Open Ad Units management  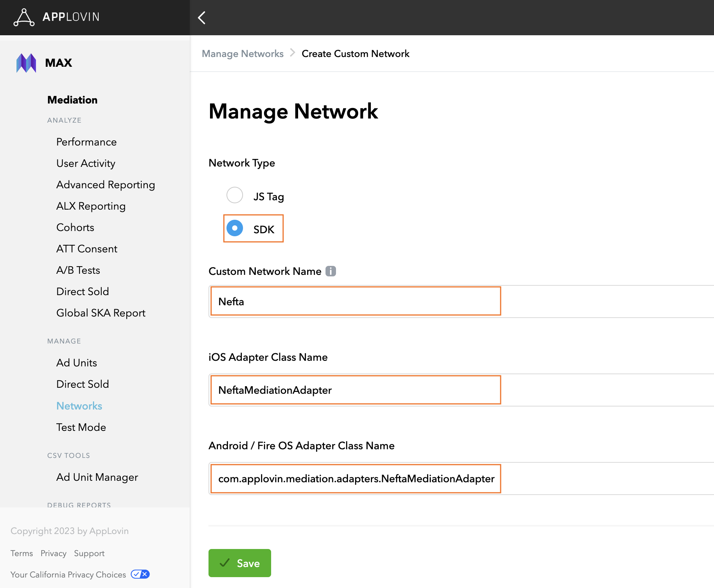(77, 363)
